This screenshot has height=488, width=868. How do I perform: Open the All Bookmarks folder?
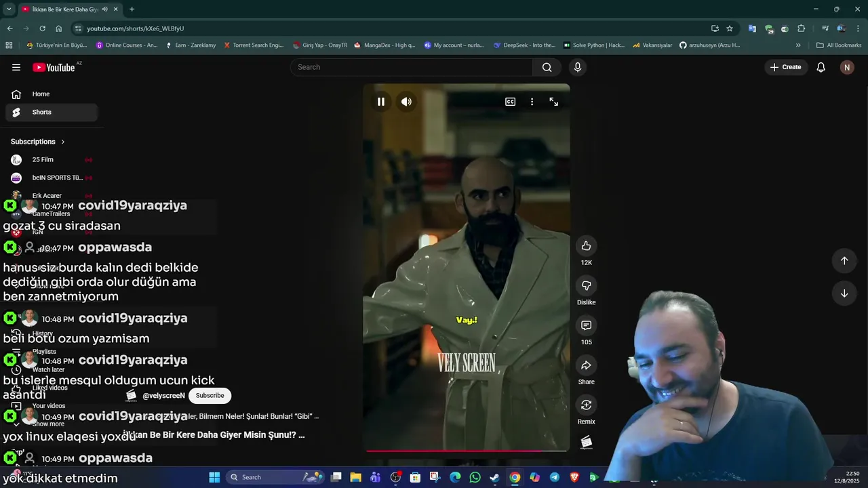(839, 45)
